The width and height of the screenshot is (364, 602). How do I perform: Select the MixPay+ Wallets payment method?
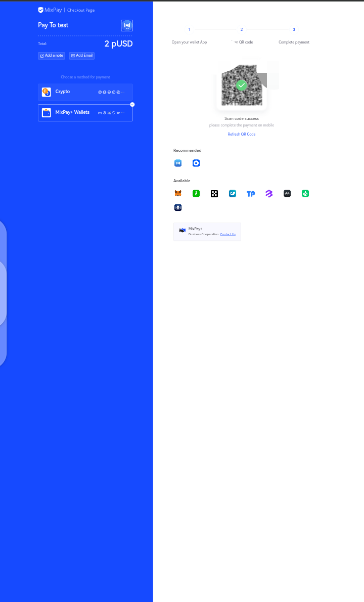85,113
